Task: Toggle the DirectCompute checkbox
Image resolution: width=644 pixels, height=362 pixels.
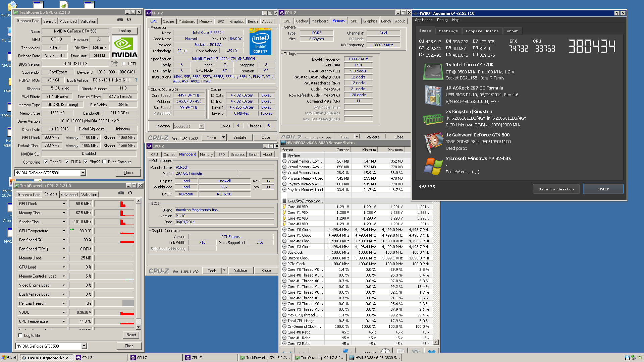Action: tap(104, 162)
